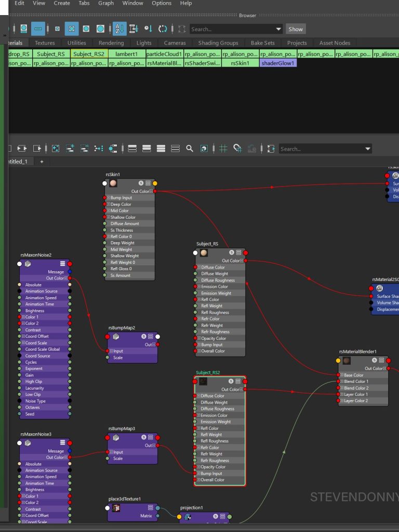Switch to the Textures tab
This screenshot has height=532, width=399.
[x=45, y=43]
